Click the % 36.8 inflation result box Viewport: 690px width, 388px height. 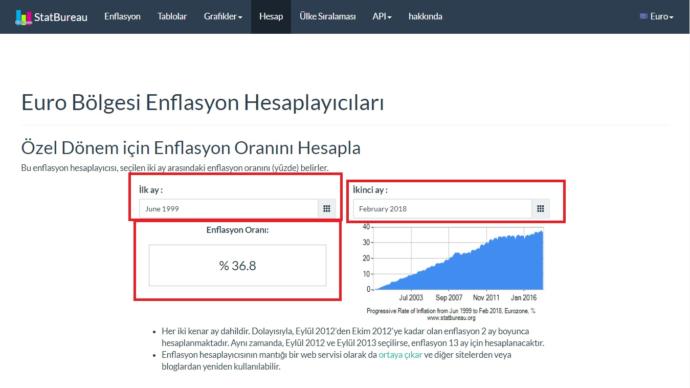point(238,265)
